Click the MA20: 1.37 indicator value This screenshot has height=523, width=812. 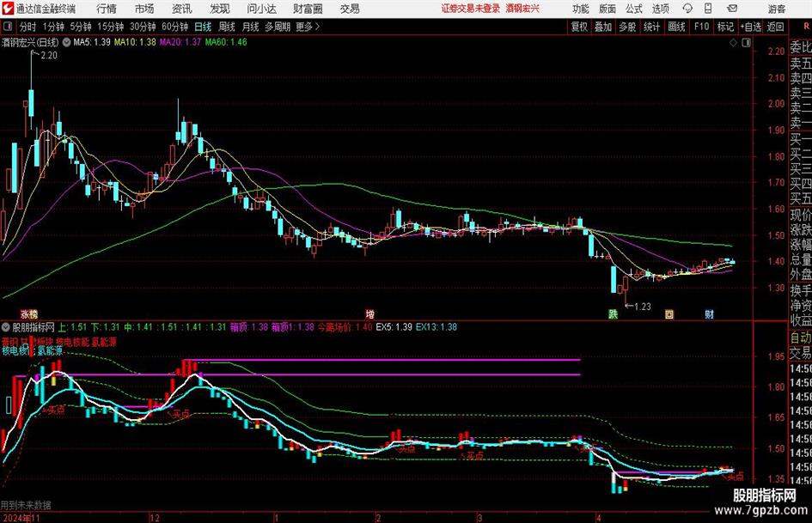point(180,42)
